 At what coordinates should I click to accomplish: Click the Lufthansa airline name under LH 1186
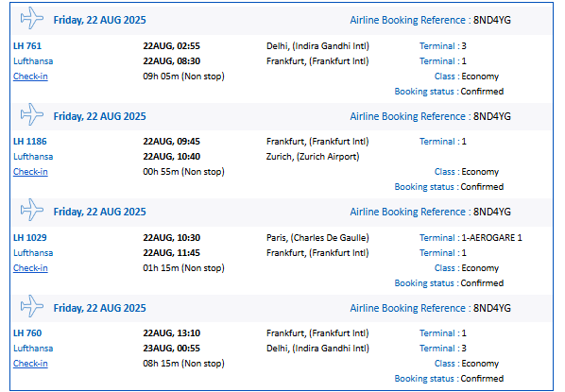(x=33, y=157)
